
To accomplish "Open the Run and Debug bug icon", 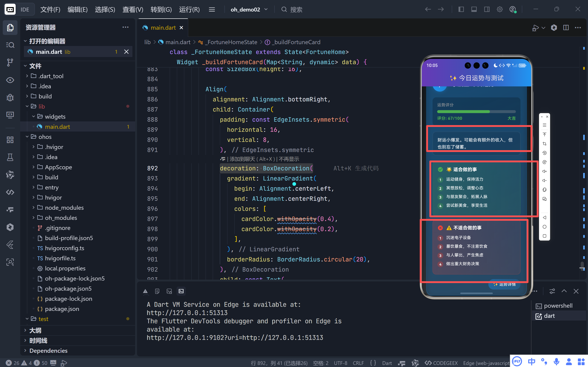I will click(10, 97).
